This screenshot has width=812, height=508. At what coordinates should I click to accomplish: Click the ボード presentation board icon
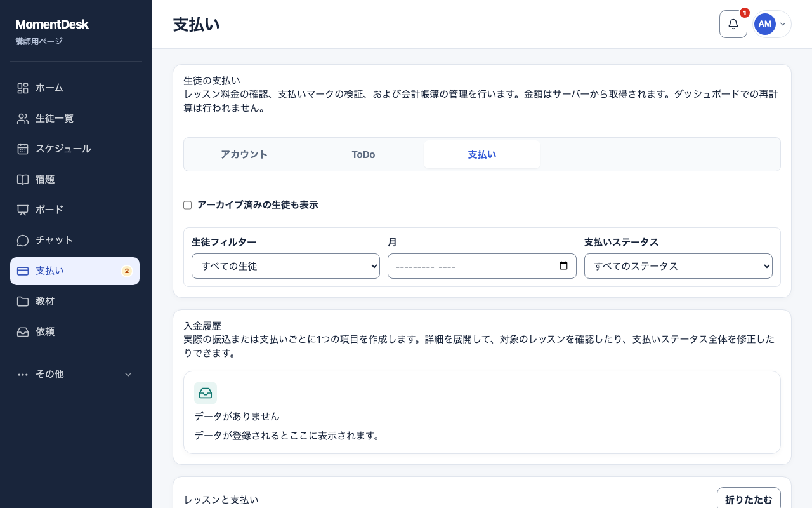click(23, 210)
